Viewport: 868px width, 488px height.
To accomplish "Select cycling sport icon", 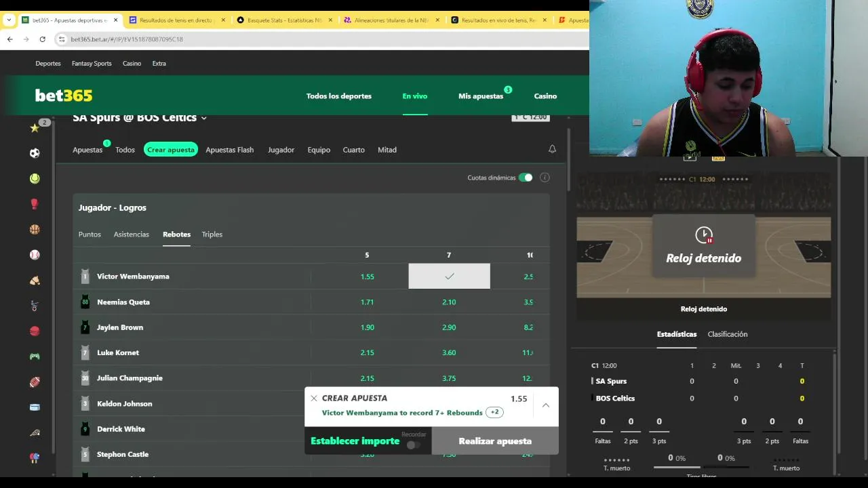I will tap(35, 306).
